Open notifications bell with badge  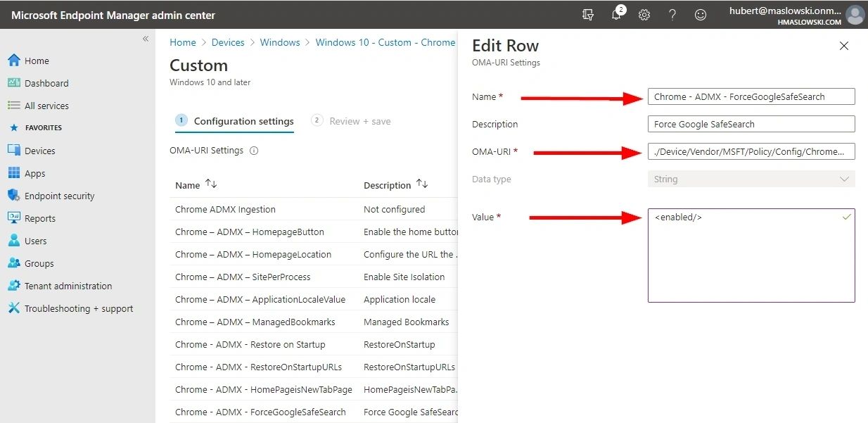tap(617, 13)
